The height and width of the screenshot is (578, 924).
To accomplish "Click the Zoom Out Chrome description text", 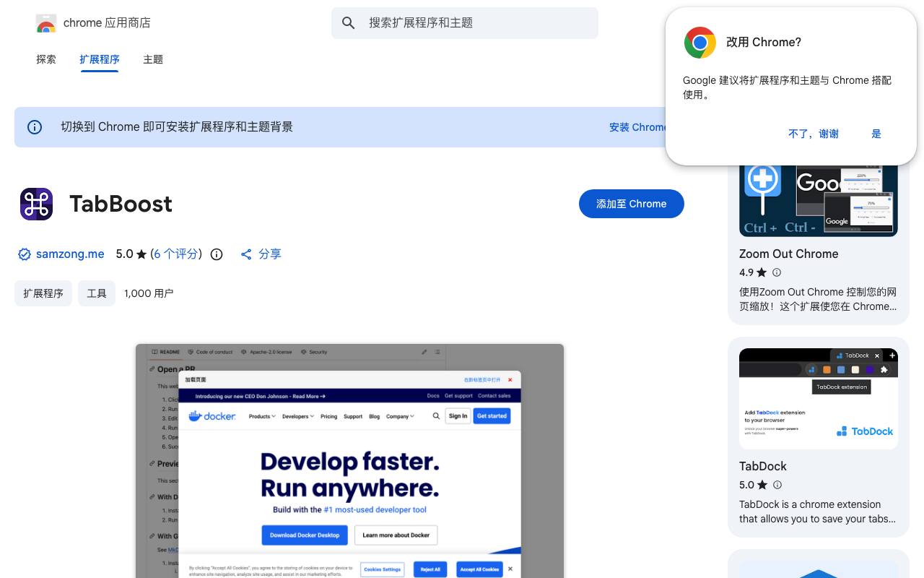I will [x=819, y=299].
